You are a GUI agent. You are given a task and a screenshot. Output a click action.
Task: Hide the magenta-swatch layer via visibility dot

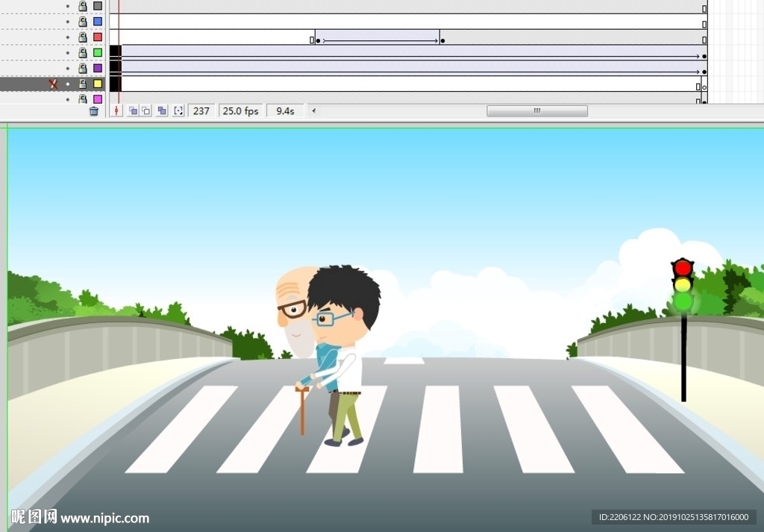coord(68,99)
